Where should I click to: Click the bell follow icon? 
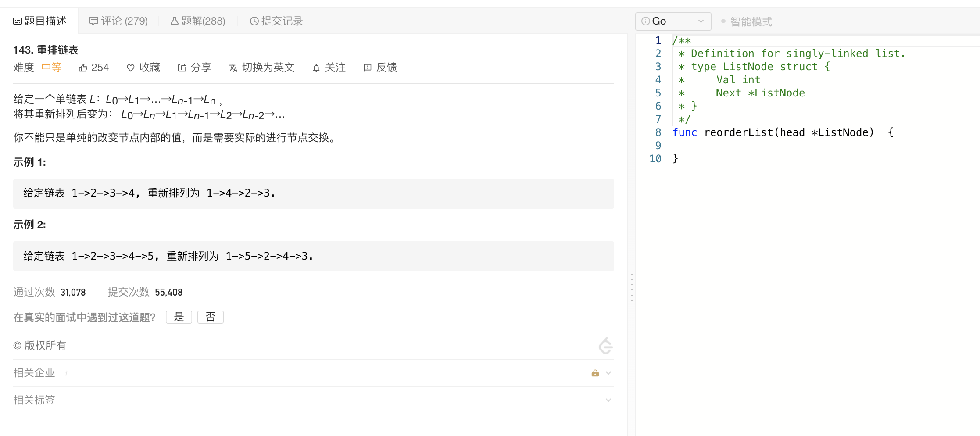click(x=316, y=68)
